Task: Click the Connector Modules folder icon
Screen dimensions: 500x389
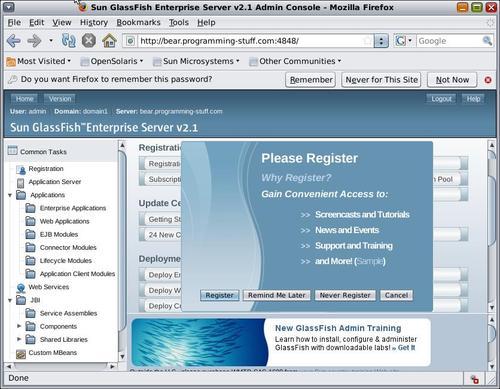Action: (x=30, y=247)
